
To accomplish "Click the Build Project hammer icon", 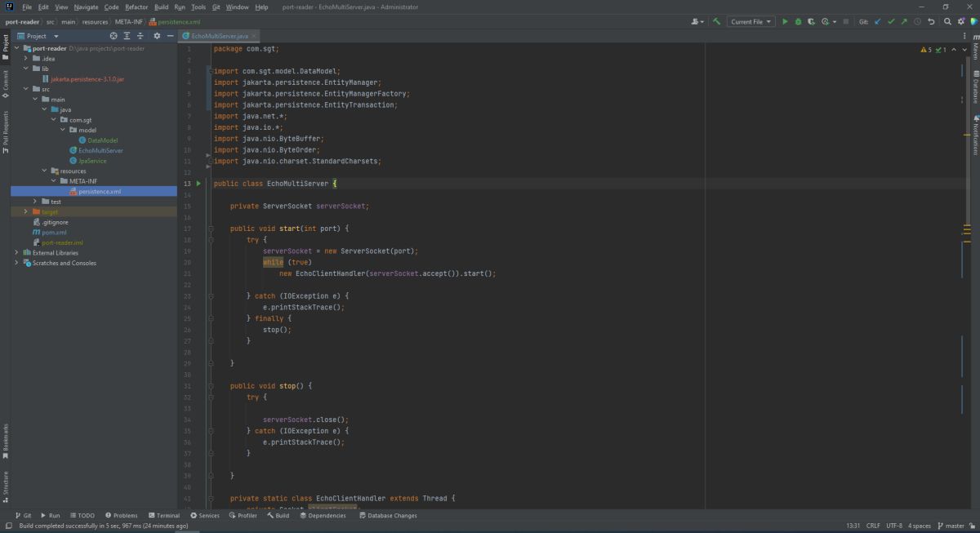I will click(716, 21).
